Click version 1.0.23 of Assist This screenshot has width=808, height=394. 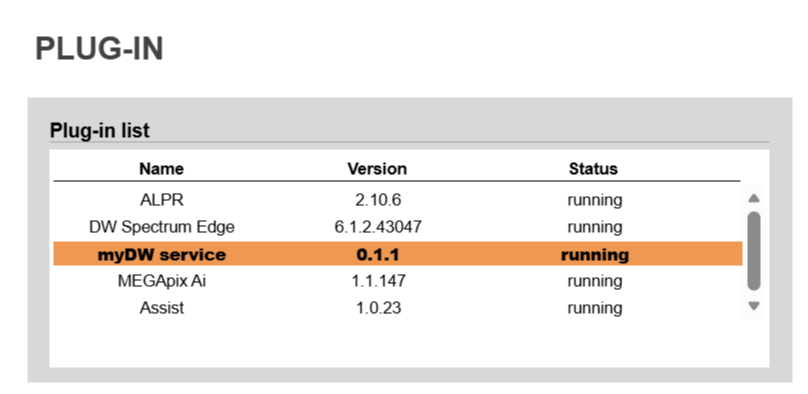[378, 308]
